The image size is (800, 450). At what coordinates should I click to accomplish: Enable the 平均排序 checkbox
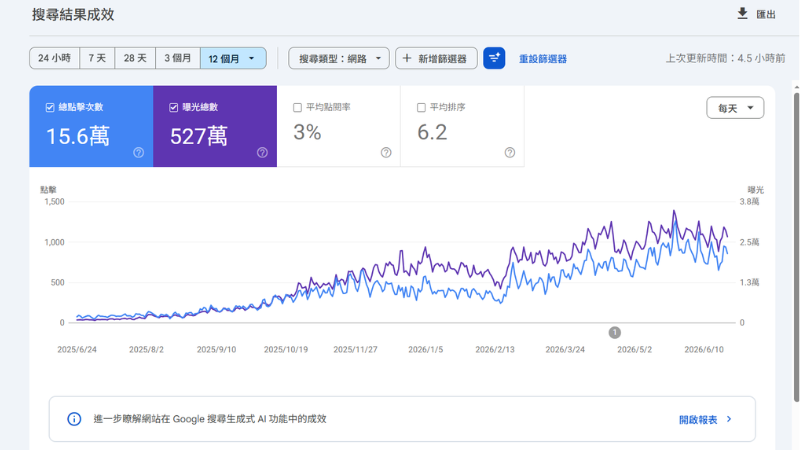[x=421, y=107]
